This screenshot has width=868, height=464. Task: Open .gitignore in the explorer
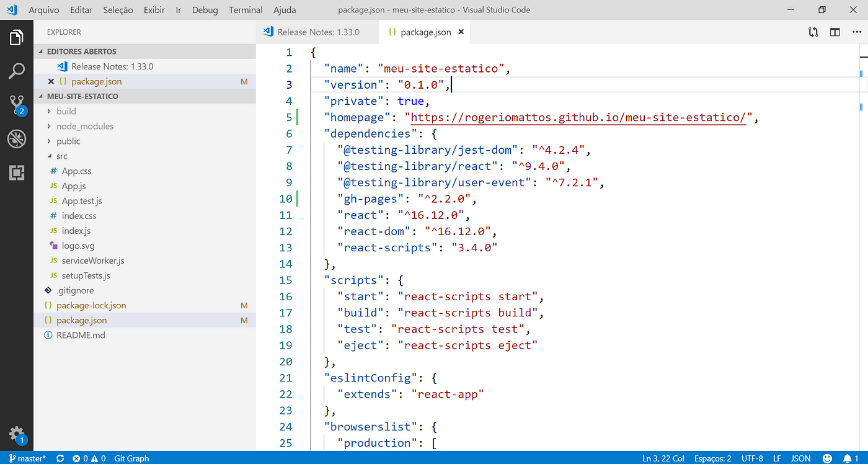point(144,290)
